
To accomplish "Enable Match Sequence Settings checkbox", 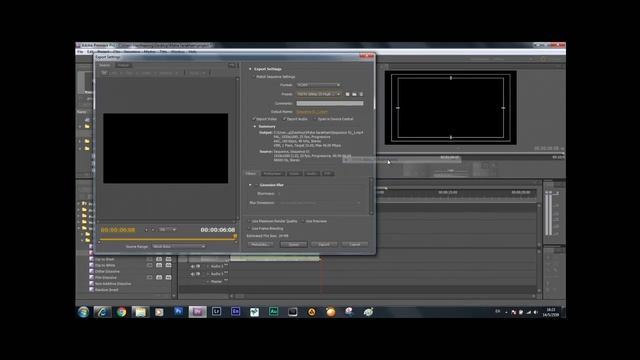I will pyautogui.click(x=253, y=77).
